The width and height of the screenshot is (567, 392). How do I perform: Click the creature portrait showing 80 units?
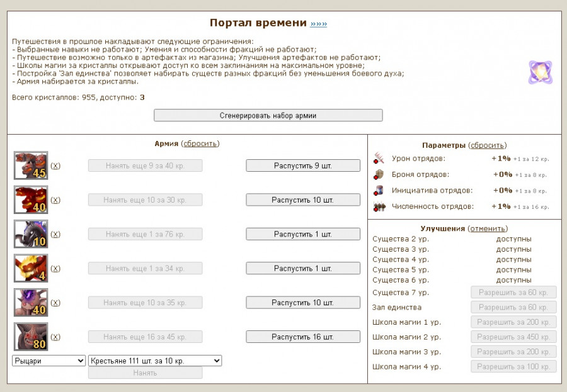point(31,337)
